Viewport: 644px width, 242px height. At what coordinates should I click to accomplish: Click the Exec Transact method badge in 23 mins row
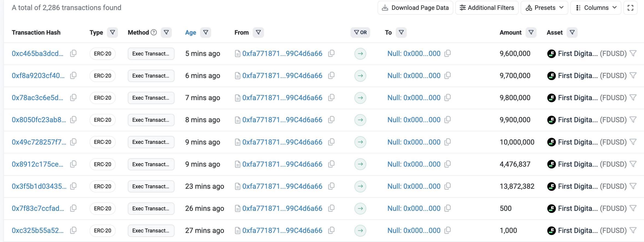(151, 186)
